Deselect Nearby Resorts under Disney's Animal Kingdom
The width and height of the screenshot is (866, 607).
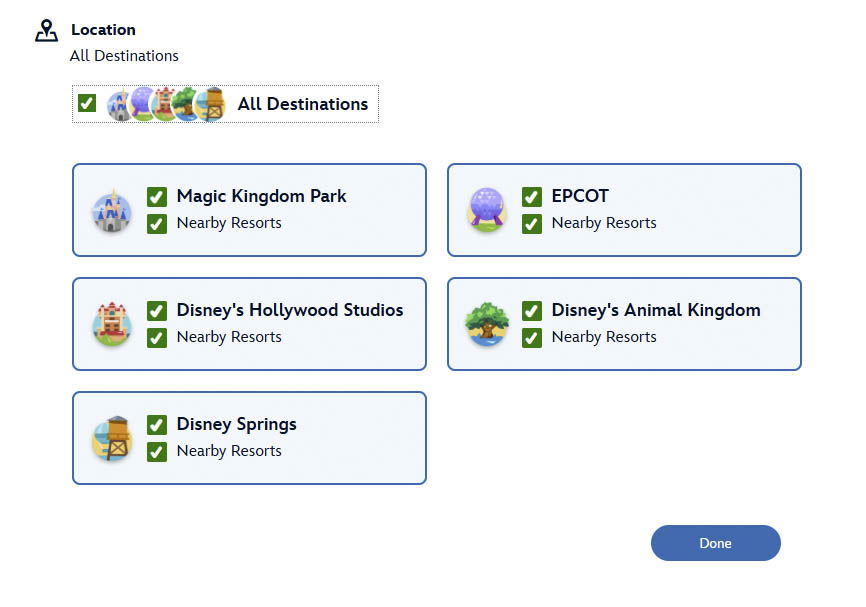[531, 337]
